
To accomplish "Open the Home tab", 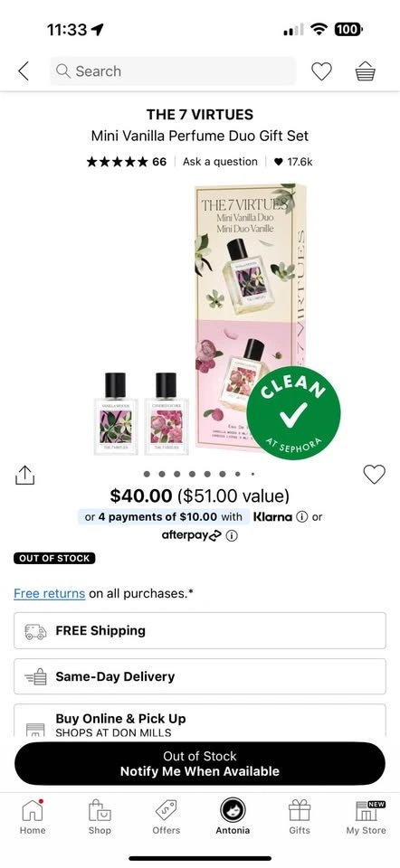I will point(33,817).
